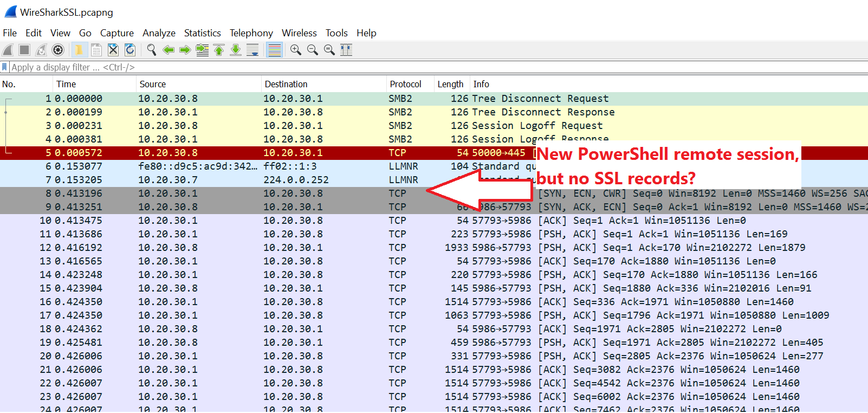868x413 pixels.
Task: Select packet 1 Tree Disconnect Request
Action: 434,99
